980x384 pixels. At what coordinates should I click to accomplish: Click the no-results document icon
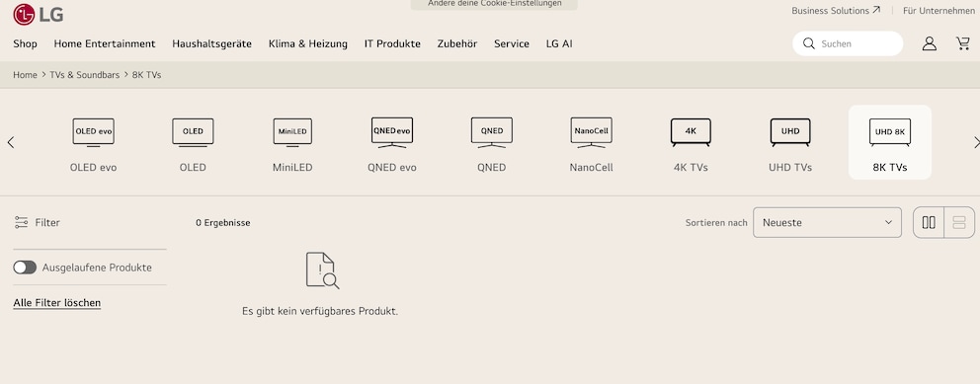coord(322,270)
